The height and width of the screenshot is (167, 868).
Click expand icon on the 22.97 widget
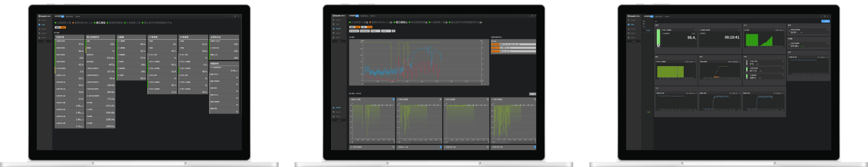pos(827,30)
